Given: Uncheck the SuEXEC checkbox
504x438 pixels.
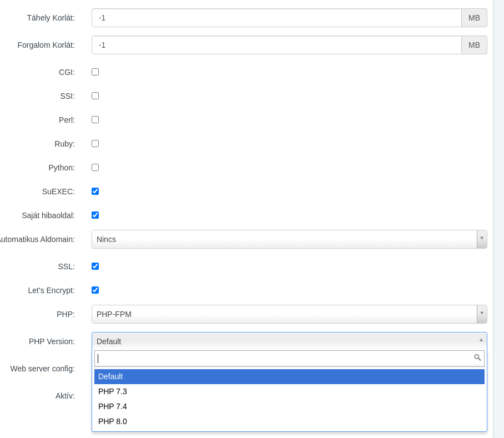Looking at the screenshot, I should click(95, 192).
